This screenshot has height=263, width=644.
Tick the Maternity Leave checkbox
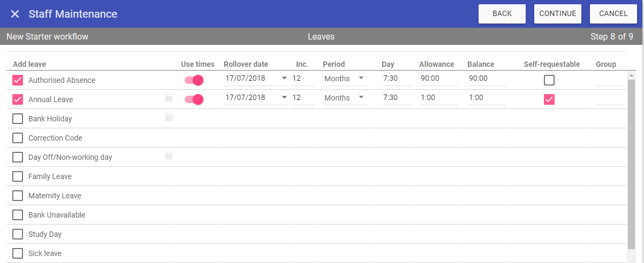18,196
